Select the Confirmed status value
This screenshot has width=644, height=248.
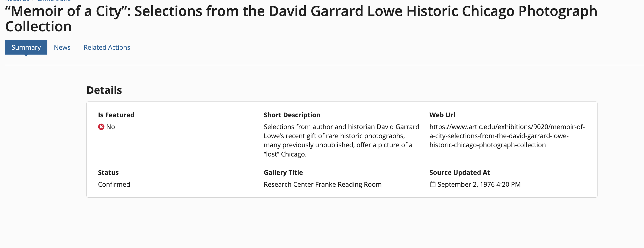(114, 185)
